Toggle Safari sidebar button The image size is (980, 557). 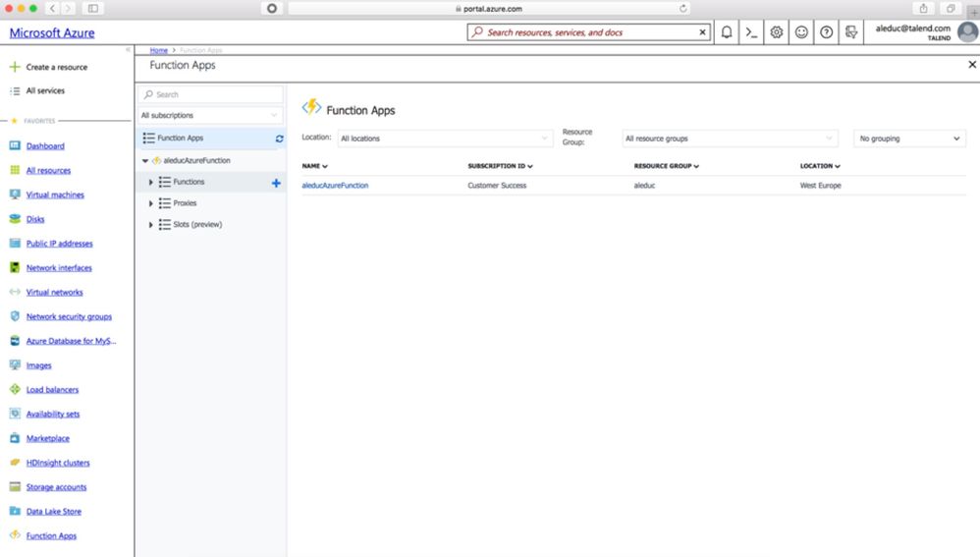93,8
